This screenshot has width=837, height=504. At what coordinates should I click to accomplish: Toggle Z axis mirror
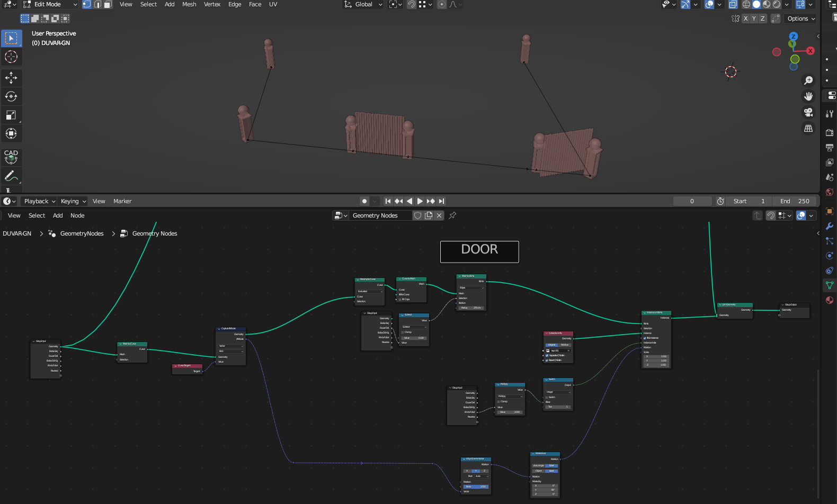click(x=762, y=19)
